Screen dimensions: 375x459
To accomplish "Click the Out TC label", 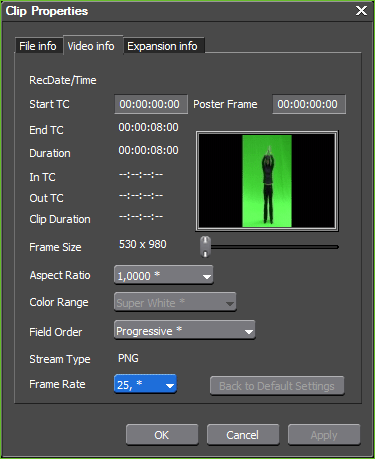I will point(46,198).
